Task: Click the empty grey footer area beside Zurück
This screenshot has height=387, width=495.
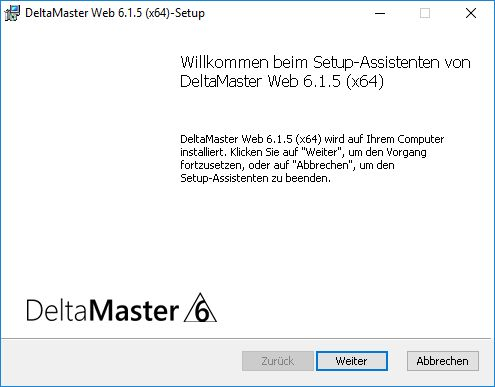Action: click(x=120, y=362)
